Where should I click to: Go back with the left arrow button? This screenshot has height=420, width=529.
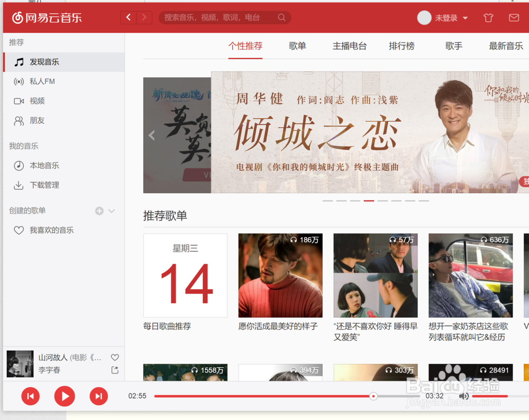pyautogui.click(x=129, y=17)
